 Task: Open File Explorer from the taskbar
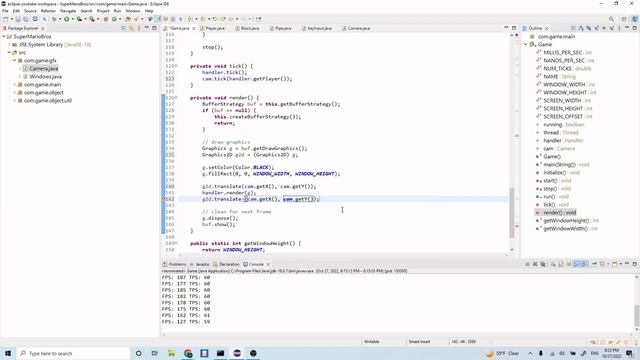[x=171, y=353]
